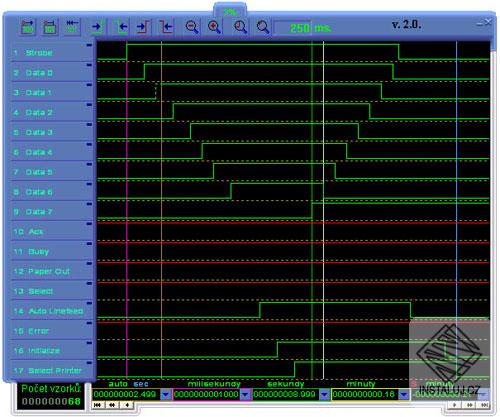
Task: Jump to next green rising edge icon
Action: pyautogui.click(x=98, y=27)
